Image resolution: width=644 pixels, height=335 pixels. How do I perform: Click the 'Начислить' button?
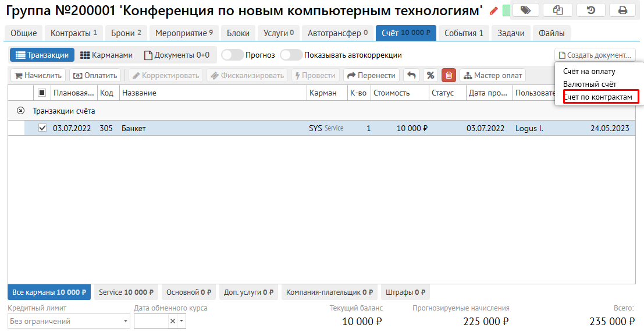tap(38, 75)
